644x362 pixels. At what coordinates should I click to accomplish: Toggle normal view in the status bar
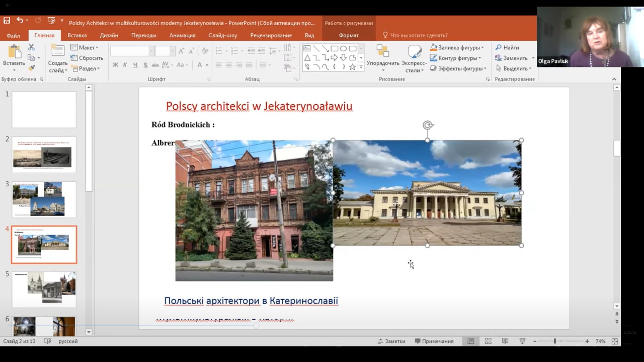471,341
